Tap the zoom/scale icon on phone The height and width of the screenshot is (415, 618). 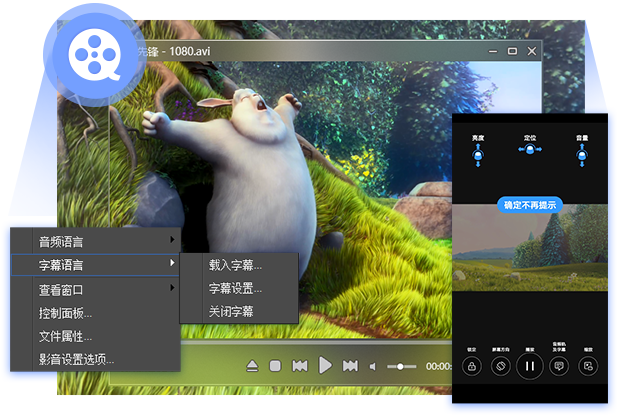tap(588, 367)
